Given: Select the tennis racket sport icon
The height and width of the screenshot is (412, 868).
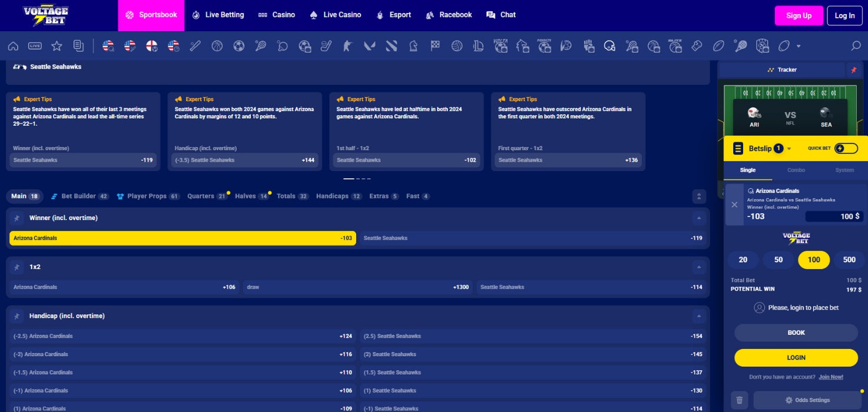Looking at the screenshot, I should 260,46.
